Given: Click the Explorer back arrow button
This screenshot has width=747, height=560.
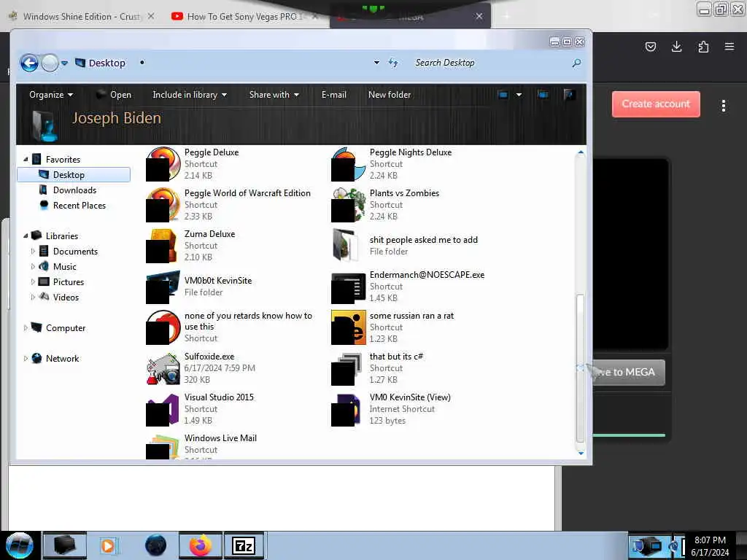Looking at the screenshot, I should (29, 63).
